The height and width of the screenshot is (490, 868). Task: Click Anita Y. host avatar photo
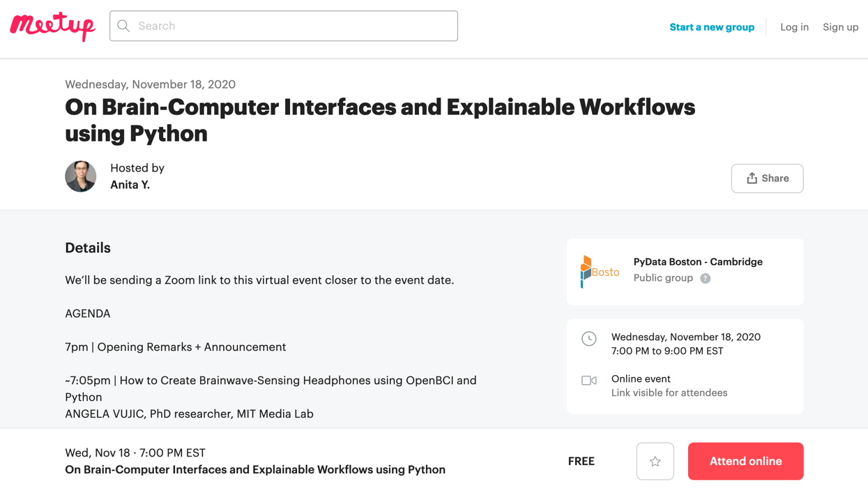coord(81,176)
